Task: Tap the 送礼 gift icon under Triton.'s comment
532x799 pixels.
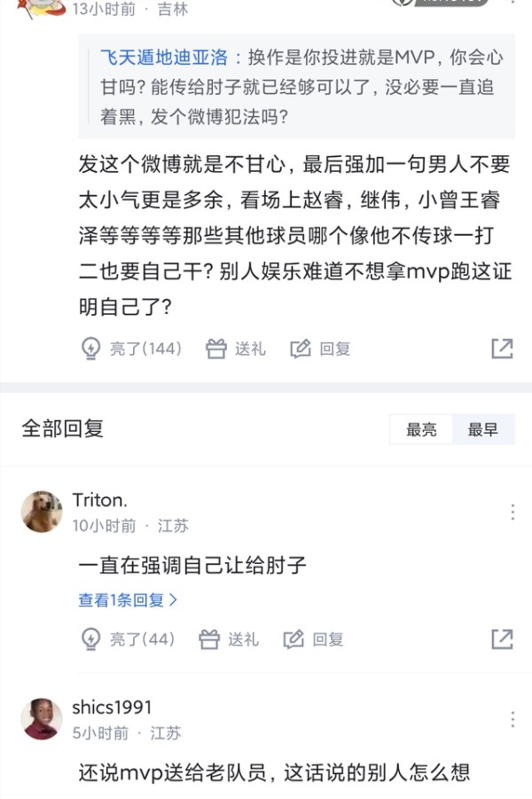Action: [211, 638]
